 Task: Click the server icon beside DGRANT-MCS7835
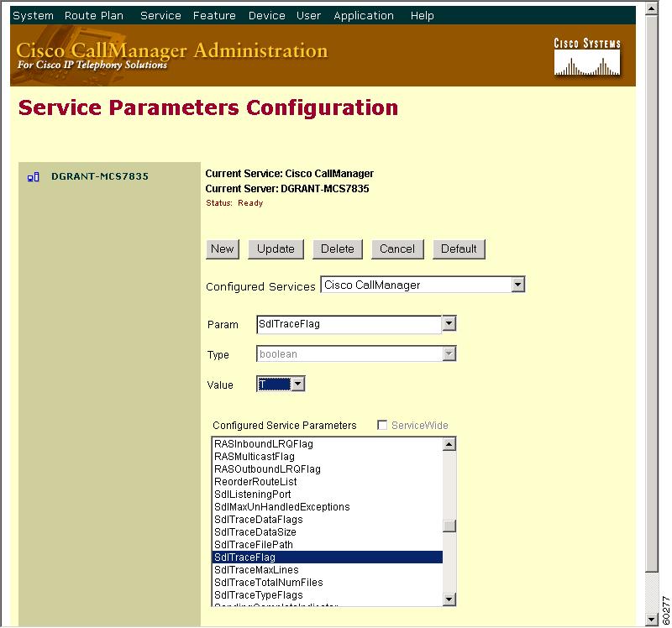click(x=33, y=177)
